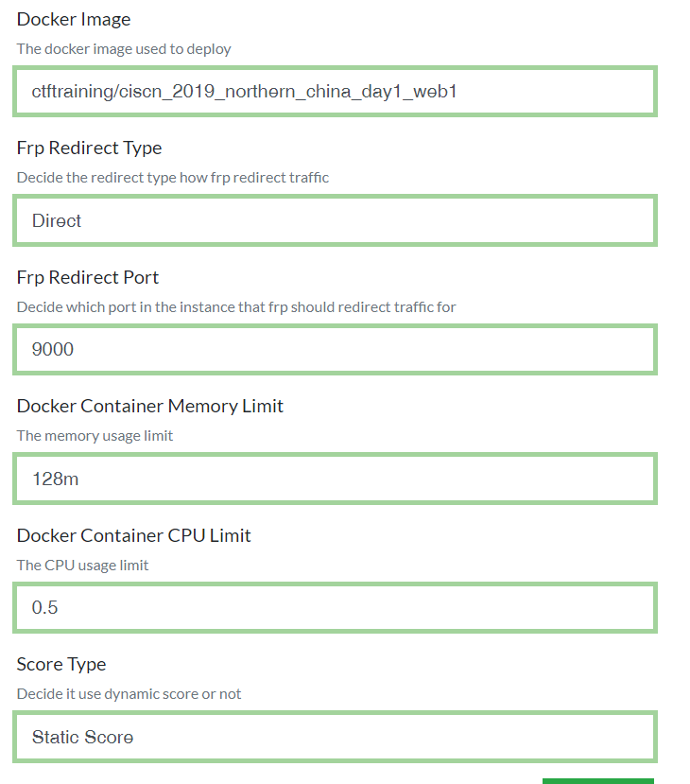690x784 pixels.
Task: Click 'The CPU usage limit' help text
Action: pos(82,565)
